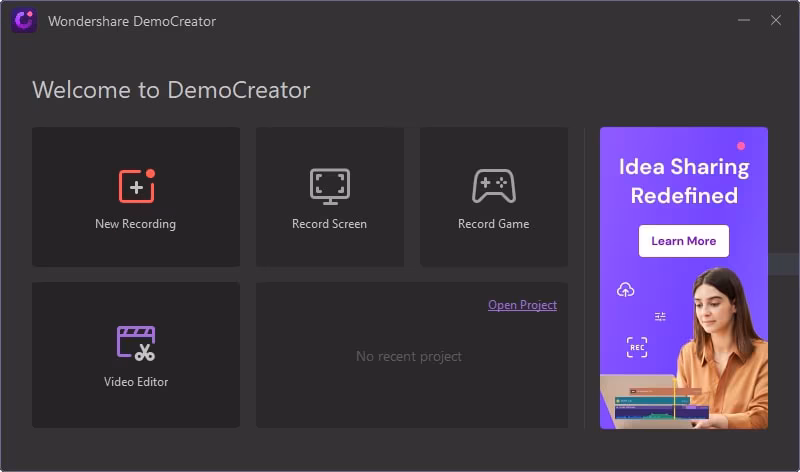Click the Wondershare DemoCreator title text
Screen dimensions: 800x472
coord(132,21)
